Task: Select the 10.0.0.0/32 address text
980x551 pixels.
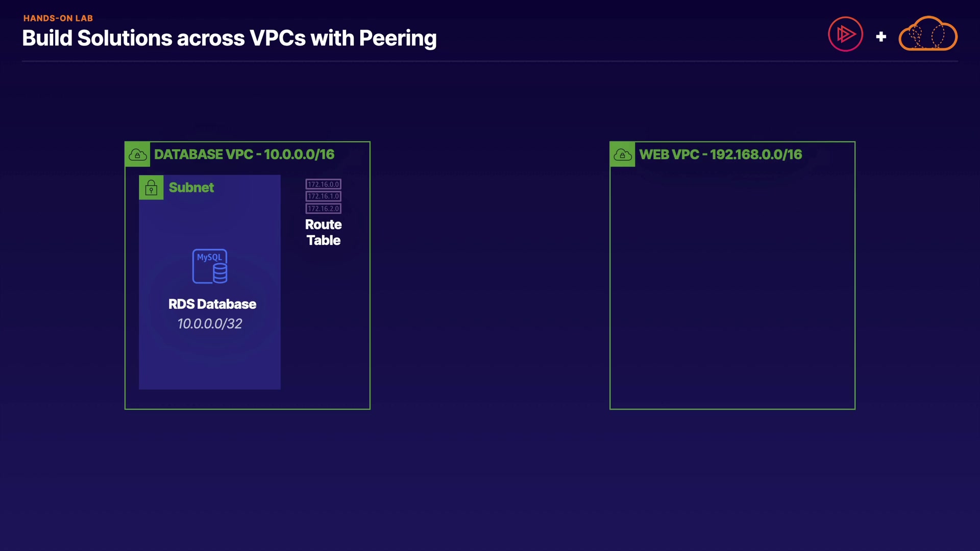Action: 210,323
